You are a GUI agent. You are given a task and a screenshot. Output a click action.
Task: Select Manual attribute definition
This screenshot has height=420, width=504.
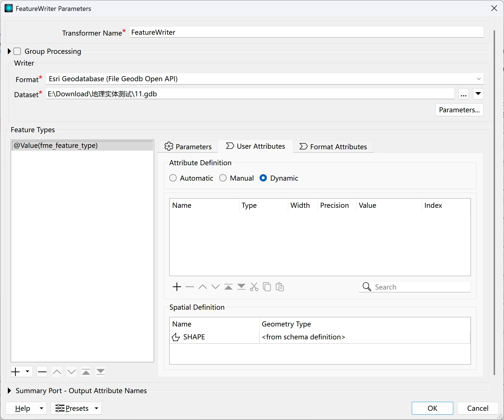point(223,178)
